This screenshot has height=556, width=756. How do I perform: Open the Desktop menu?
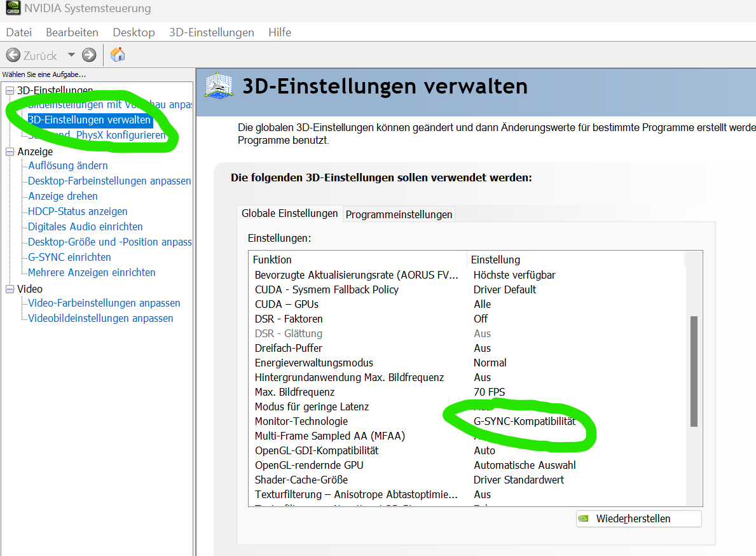coord(134,32)
